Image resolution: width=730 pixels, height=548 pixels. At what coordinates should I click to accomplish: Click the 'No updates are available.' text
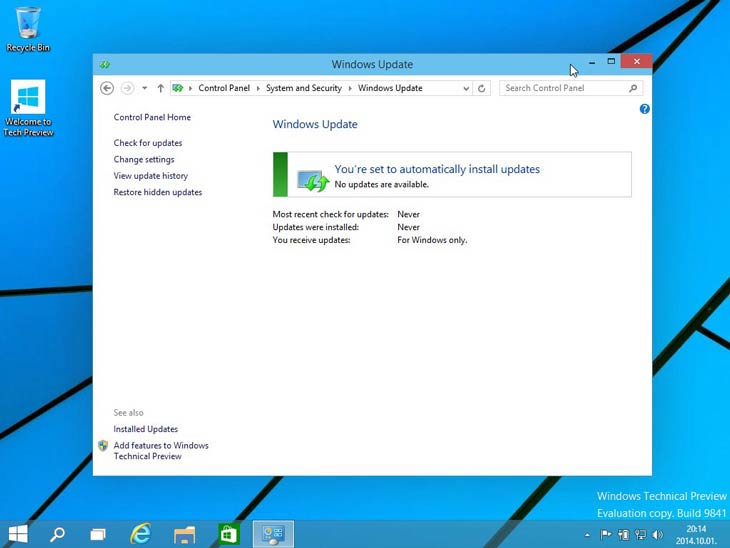coord(381,184)
